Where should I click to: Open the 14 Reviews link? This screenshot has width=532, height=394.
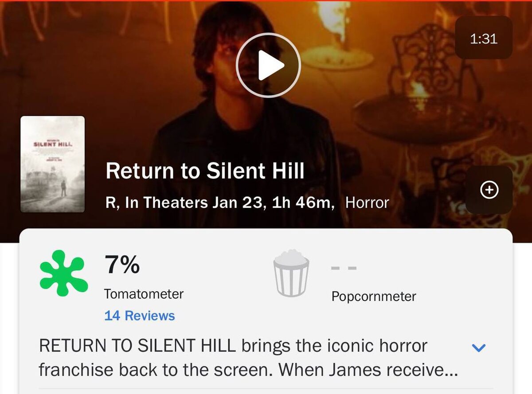(139, 316)
